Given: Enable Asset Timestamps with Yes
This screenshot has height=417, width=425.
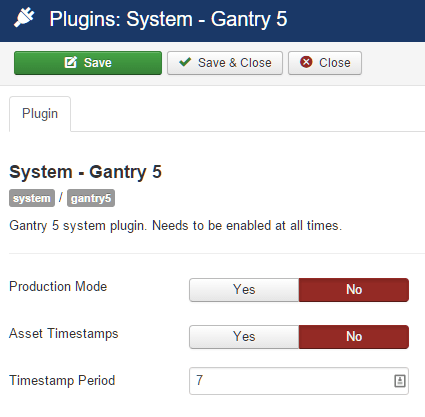Looking at the screenshot, I should click(244, 337).
